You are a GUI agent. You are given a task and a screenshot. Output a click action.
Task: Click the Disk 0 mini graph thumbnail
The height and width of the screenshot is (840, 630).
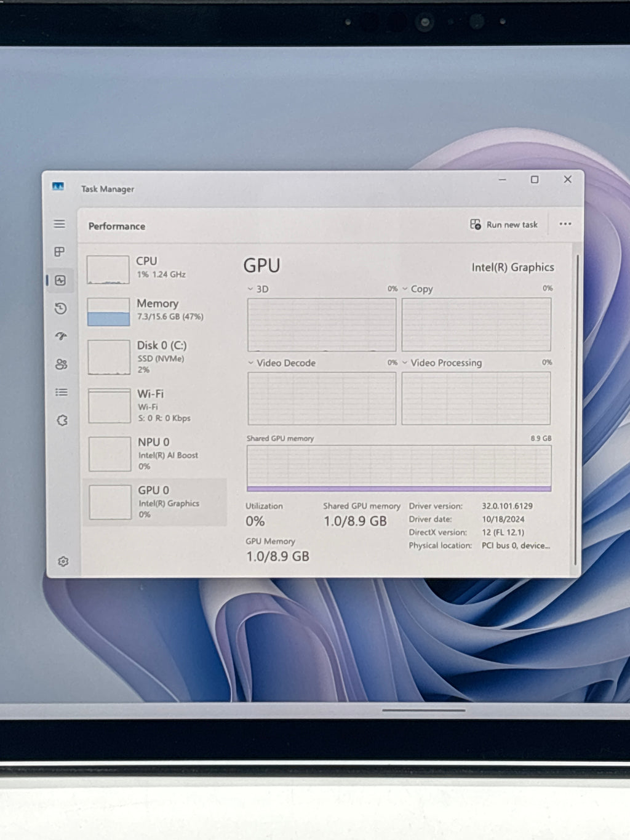[x=109, y=358]
